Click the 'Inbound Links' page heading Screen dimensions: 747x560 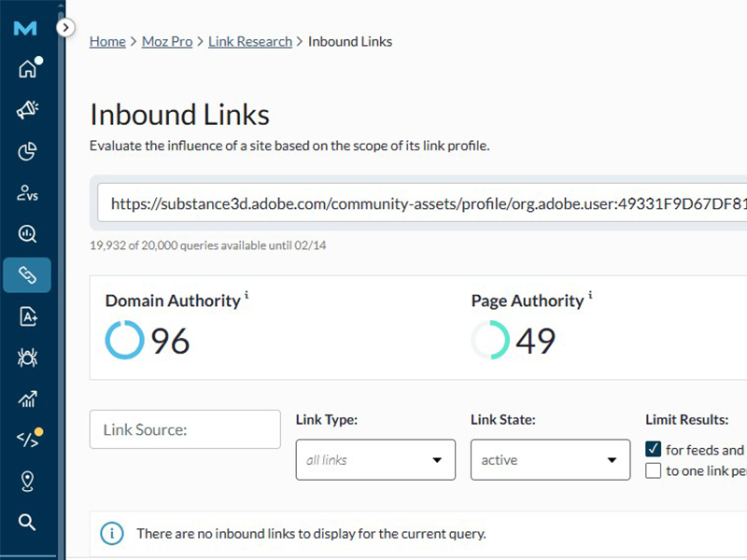[179, 115]
